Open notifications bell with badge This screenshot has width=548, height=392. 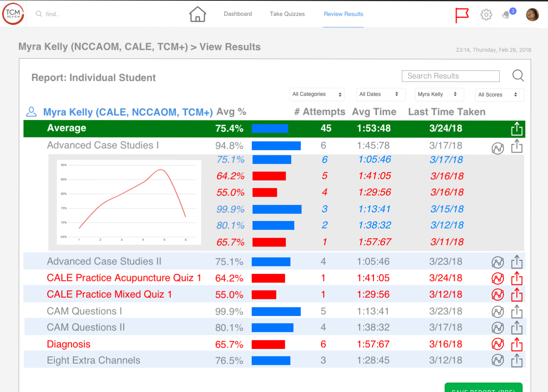[509, 13]
